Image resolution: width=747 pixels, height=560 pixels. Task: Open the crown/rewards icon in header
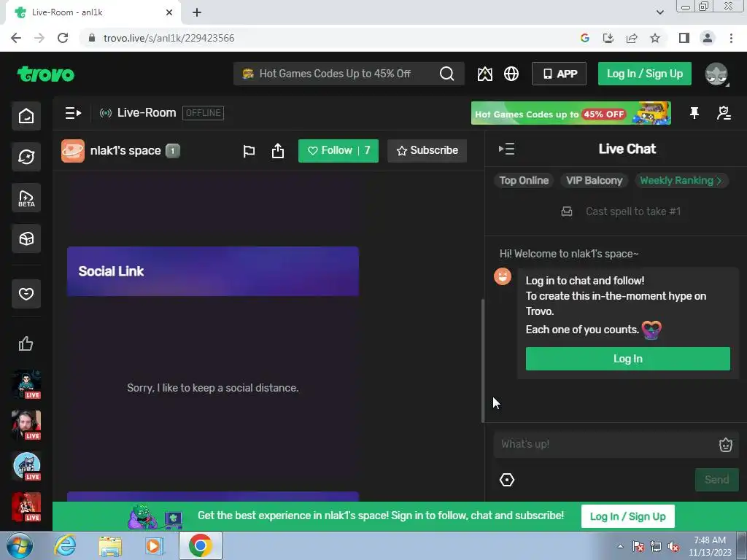[x=484, y=74]
